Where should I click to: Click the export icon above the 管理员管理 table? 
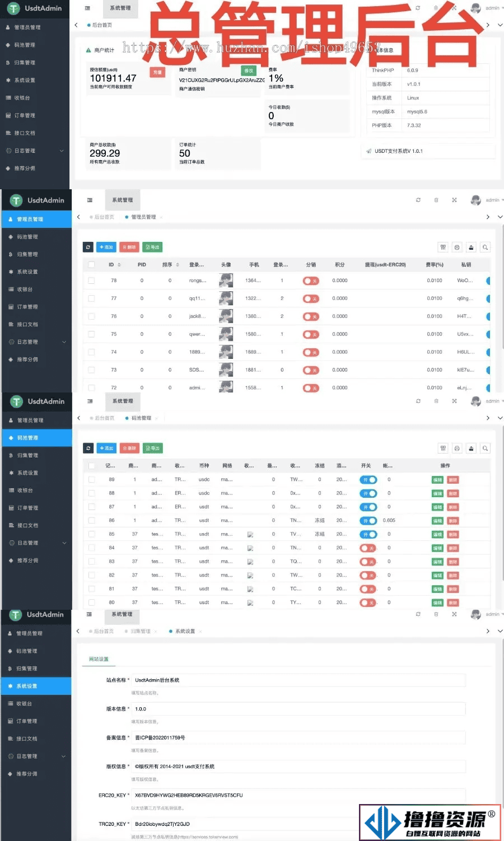tap(471, 247)
